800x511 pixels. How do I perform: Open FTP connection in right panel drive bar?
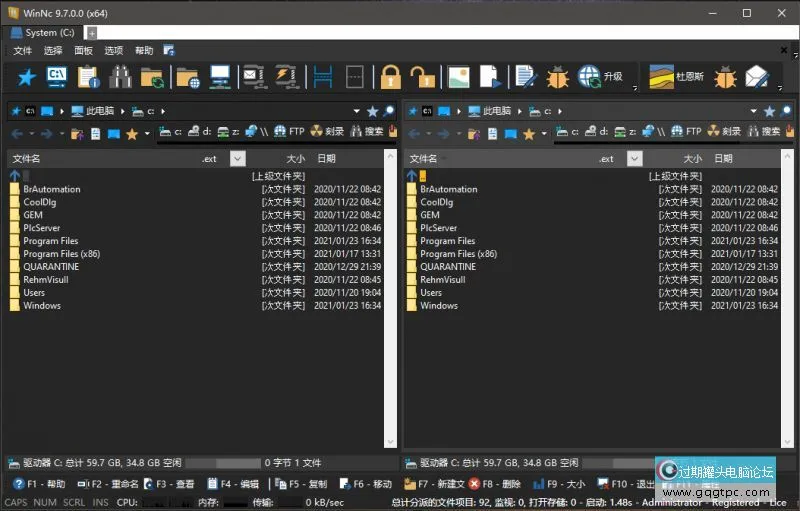tap(685, 132)
